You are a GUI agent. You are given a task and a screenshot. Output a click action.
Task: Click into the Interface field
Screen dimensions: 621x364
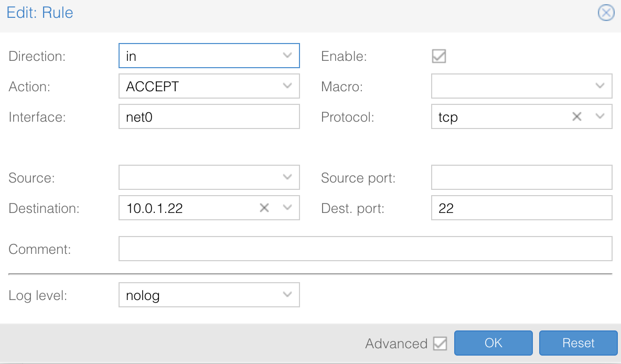(209, 117)
